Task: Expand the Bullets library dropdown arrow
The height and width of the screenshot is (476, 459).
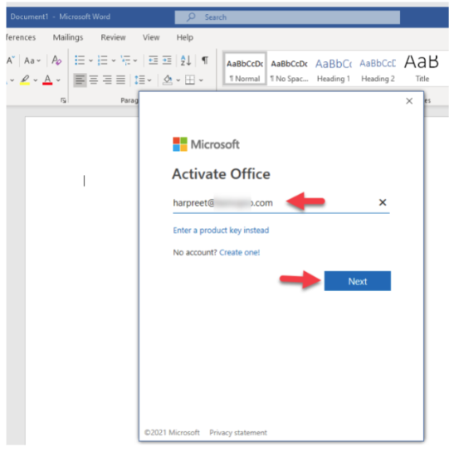Action: pos(90,61)
